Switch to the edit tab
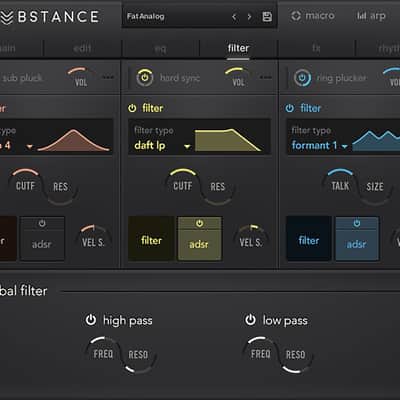This screenshot has height=400, width=400. 82,48
